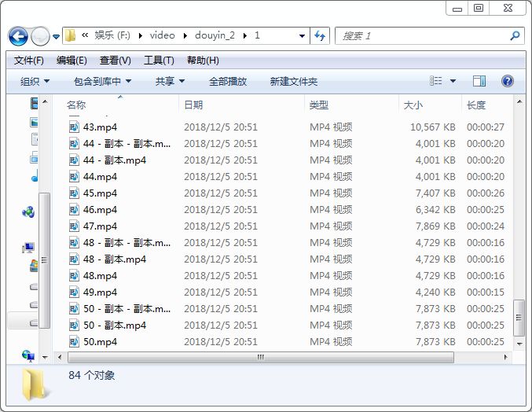This screenshot has height=412, width=532.
Task: Click the 新建文件夹 button
Action: (293, 81)
